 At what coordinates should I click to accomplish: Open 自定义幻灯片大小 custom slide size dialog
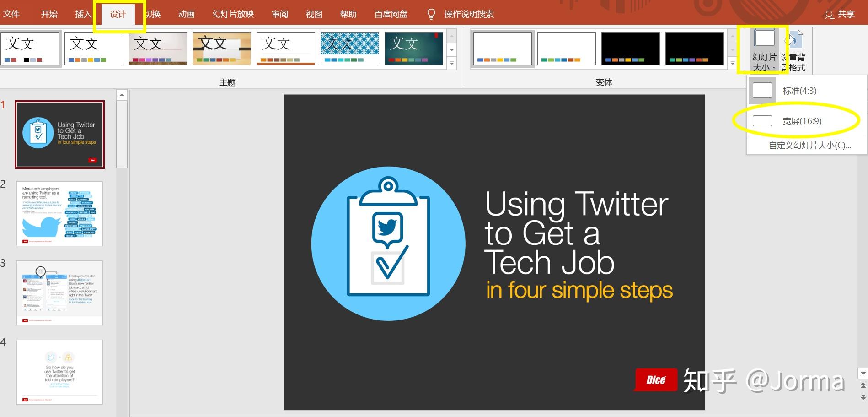(809, 146)
